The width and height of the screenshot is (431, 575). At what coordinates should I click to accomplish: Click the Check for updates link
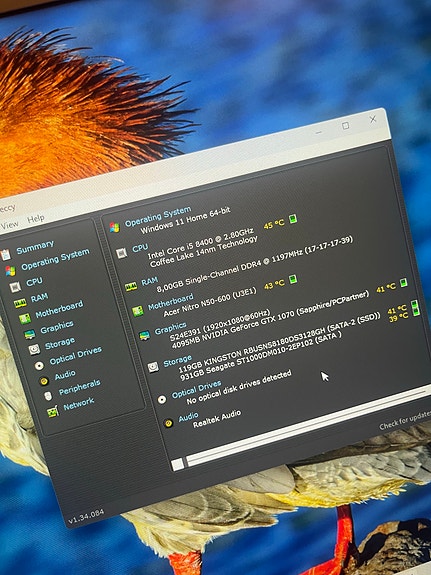405,420
